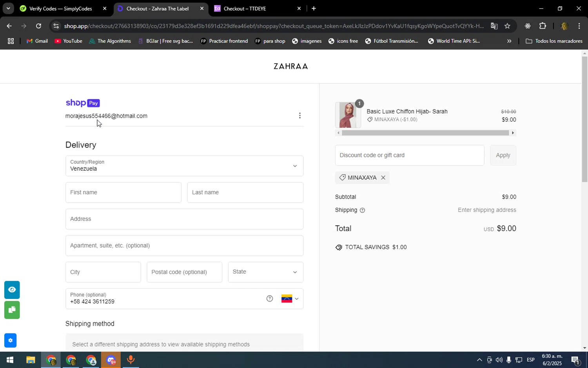Open tab search dropdown arrow
The height and width of the screenshot is (368, 588).
pyautogui.click(x=8, y=9)
